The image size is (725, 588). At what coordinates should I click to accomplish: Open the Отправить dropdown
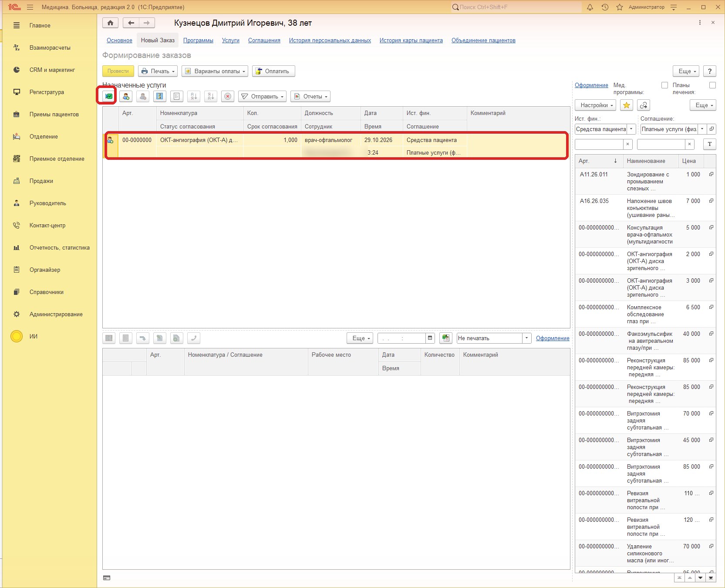[262, 96]
